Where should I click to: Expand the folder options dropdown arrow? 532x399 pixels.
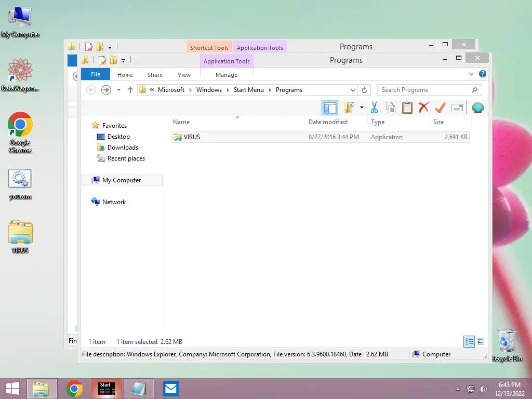coord(362,108)
